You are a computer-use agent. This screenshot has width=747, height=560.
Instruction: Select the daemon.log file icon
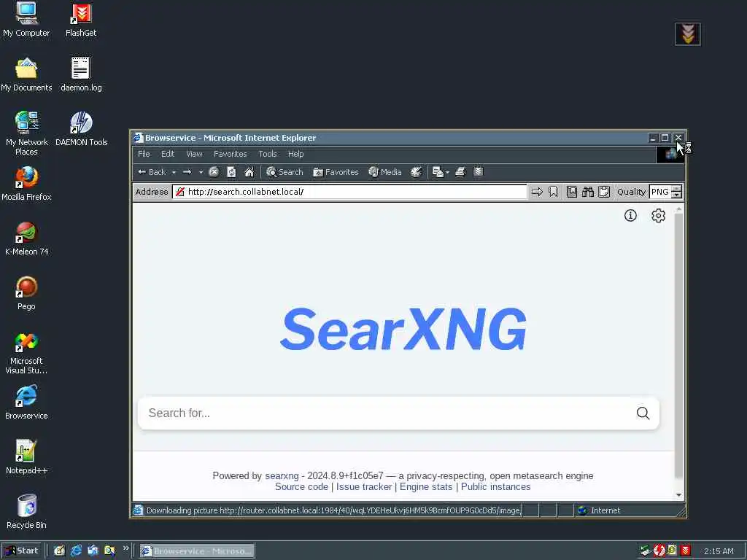pos(81,74)
